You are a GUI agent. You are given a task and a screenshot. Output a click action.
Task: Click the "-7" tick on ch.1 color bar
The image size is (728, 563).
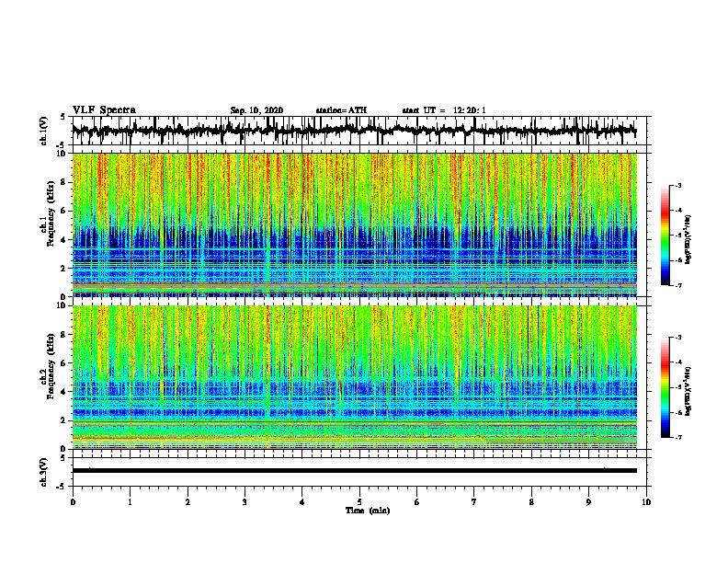click(677, 285)
